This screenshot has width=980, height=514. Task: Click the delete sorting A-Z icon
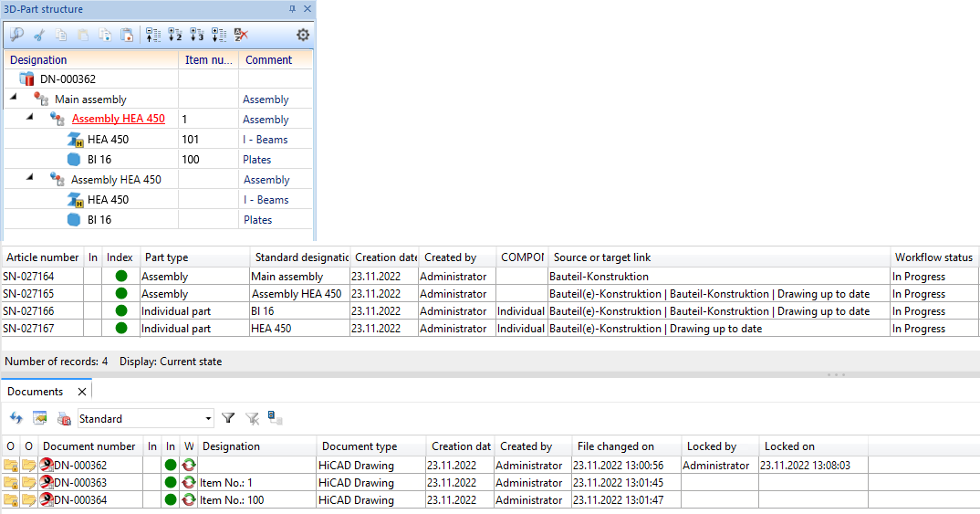pyautogui.click(x=241, y=35)
